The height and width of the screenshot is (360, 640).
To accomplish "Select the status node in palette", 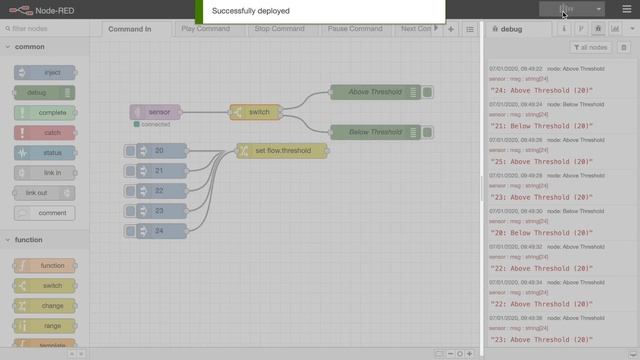I will click(44, 153).
